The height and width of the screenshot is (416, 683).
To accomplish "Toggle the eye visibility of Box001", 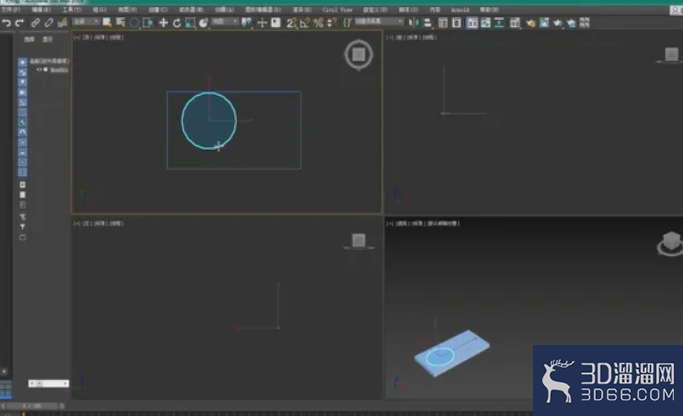I will click(39, 70).
